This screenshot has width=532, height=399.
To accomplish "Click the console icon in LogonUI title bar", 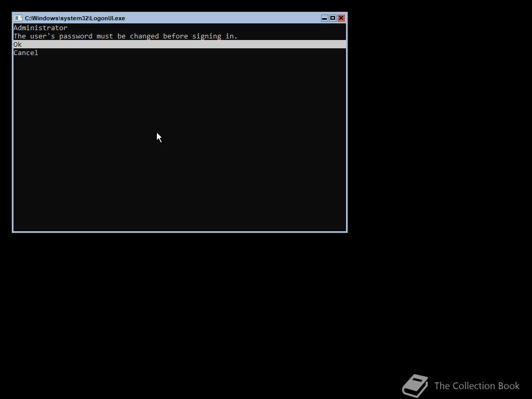I will (18, 18).
